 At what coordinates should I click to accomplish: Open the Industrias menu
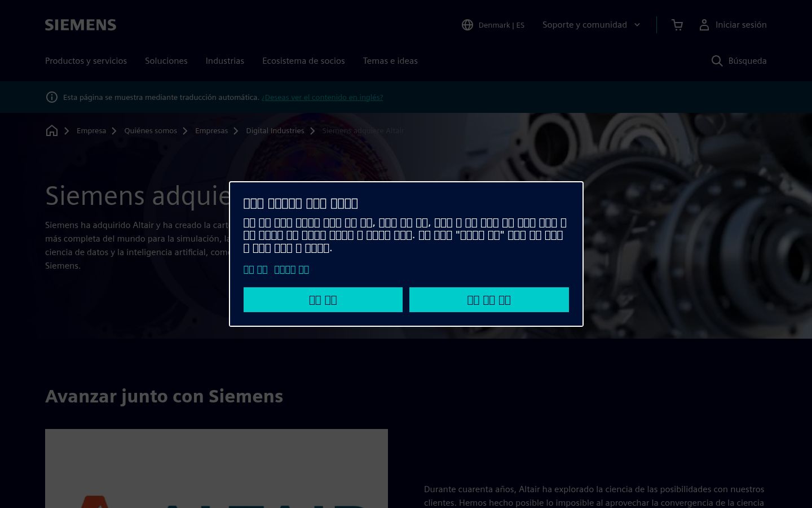pos(224,61)
